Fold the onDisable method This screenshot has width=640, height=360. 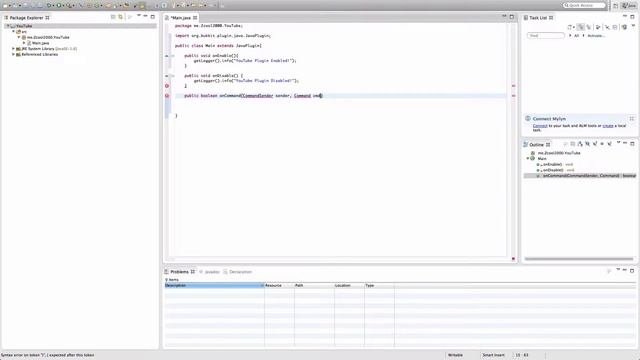click(x=173, y=76)
